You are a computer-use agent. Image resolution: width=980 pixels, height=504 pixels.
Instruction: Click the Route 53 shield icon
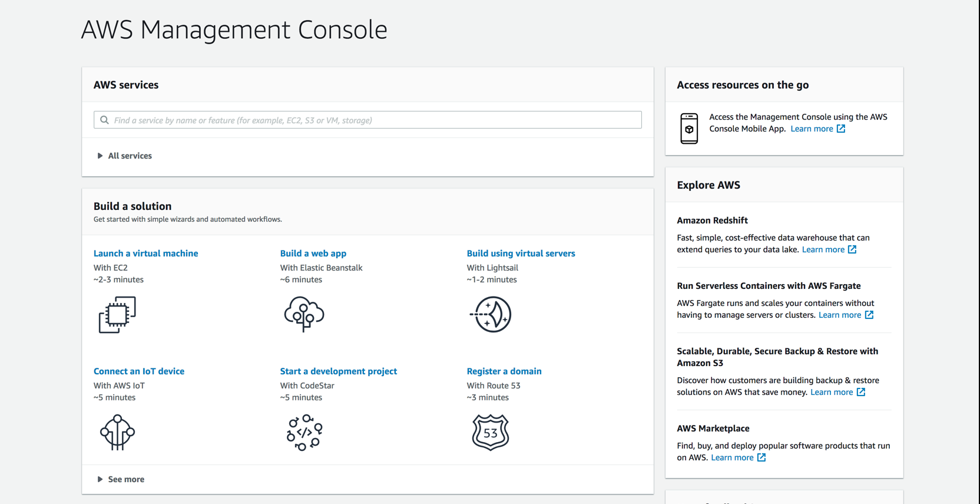pyautogui.click(x=491, y=433)
